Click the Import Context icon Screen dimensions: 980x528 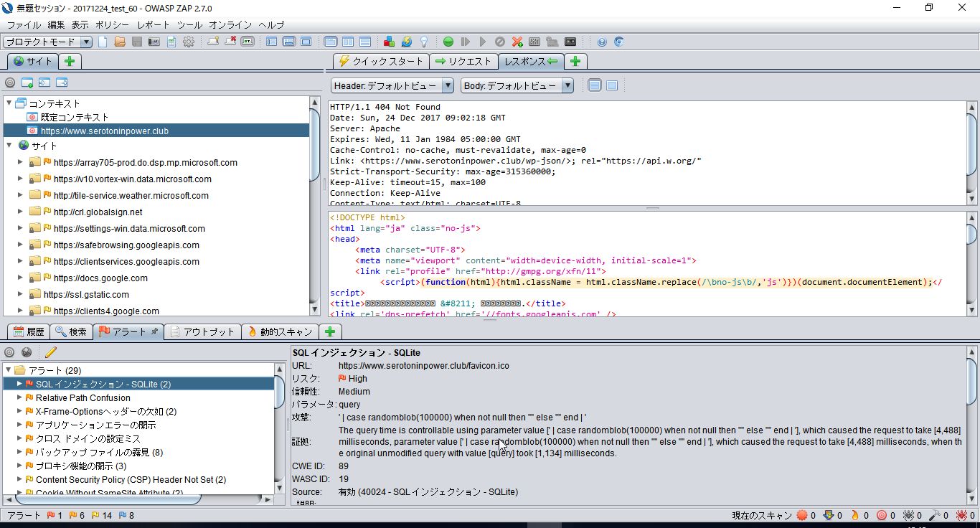click(44, 82)
